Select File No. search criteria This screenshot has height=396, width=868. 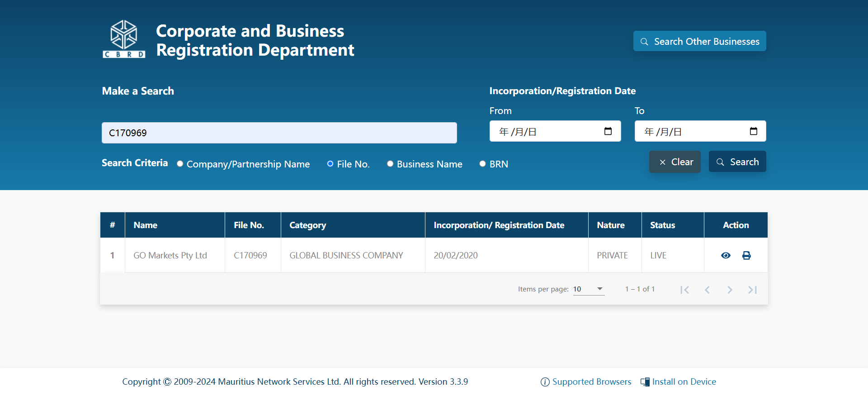click(330, 164)
